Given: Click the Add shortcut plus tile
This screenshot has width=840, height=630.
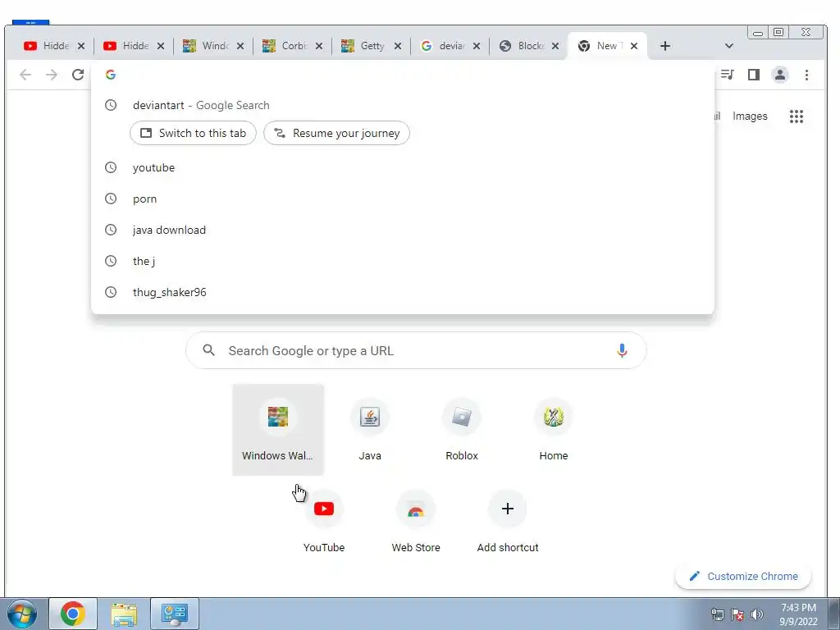Looking at the screenshot, I should 507,521.
